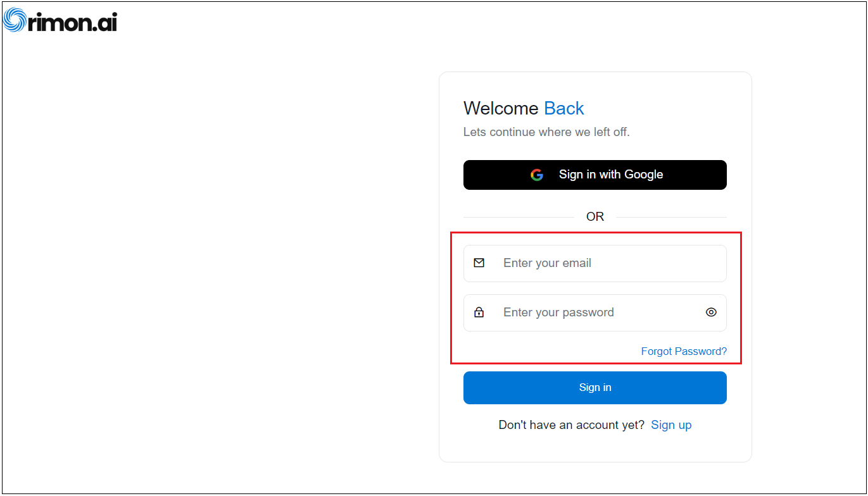Viewport: 868px width, 496px height.
Task: Click the blue Back word in heading
Action: (564, 108)
